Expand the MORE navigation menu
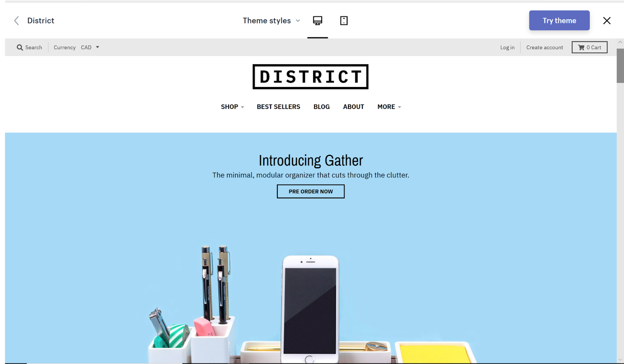 [x=389, y=107]
